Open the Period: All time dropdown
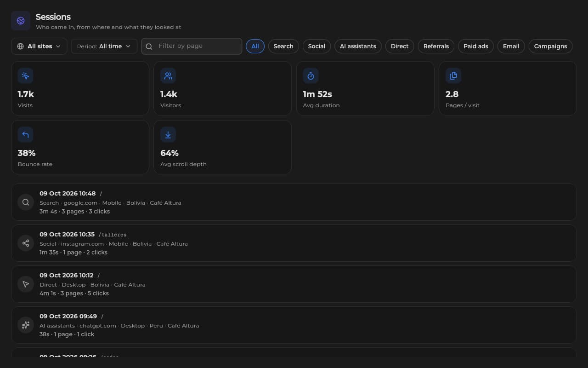Screen dimensions: 588x368 coord(104,46)
